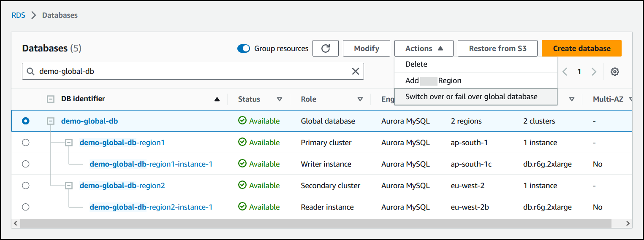The width and height of the screenshot is (644, 240).
Task: Toggle Group resources switch
Action: coord(244,49)
